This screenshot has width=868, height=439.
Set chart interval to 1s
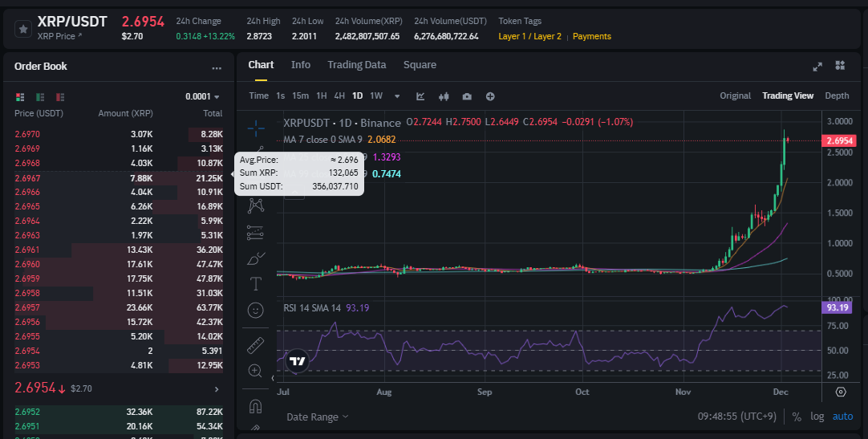pos(280,96)
